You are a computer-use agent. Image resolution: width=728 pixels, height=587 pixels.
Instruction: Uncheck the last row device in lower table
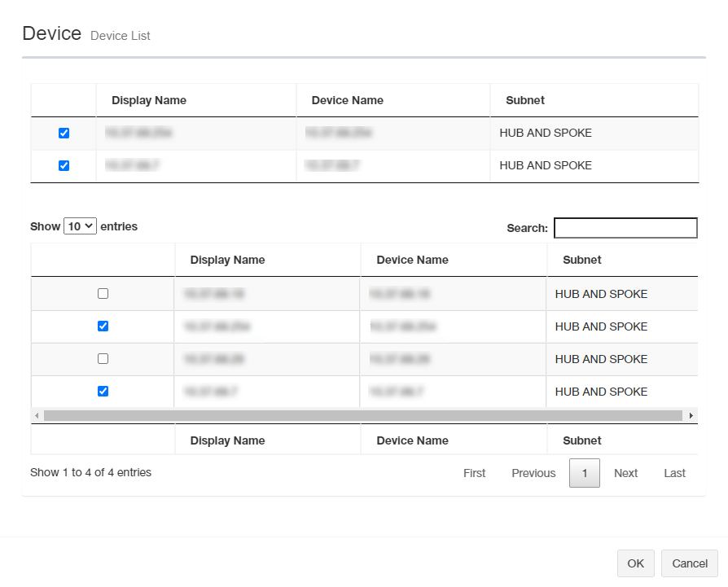pos(103,392)
